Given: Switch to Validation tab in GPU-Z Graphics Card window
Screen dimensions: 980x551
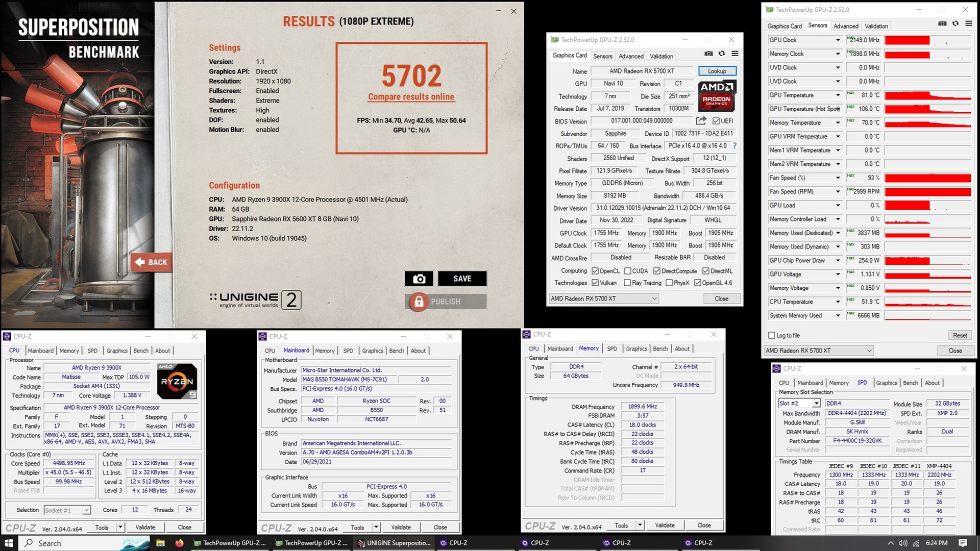Looking at the screenshot, I should [661, 56].
